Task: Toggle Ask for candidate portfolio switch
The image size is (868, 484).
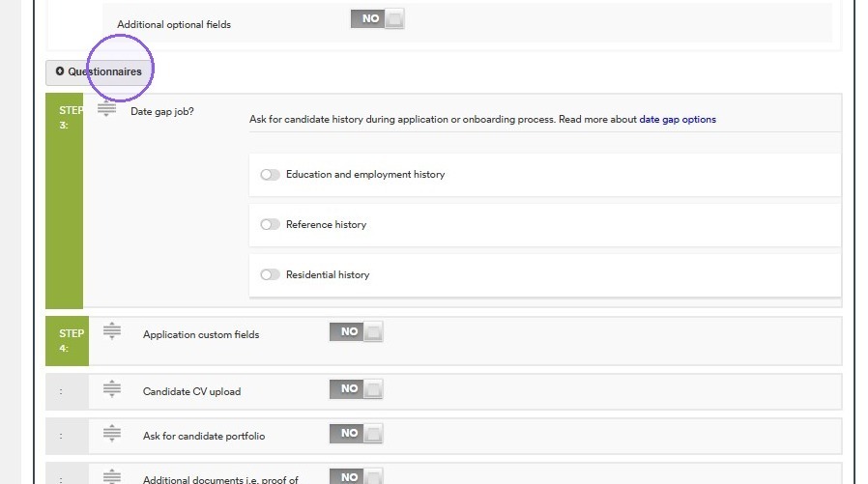Action: (x=356, y=433)
